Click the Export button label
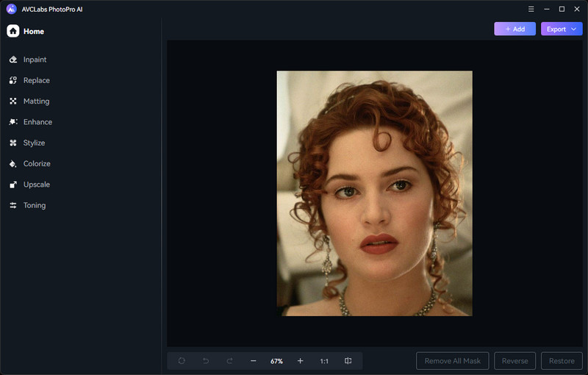Image resolution: width=588 pixels, height=375 pixels. pyautogui.click(x=556, y=29)
